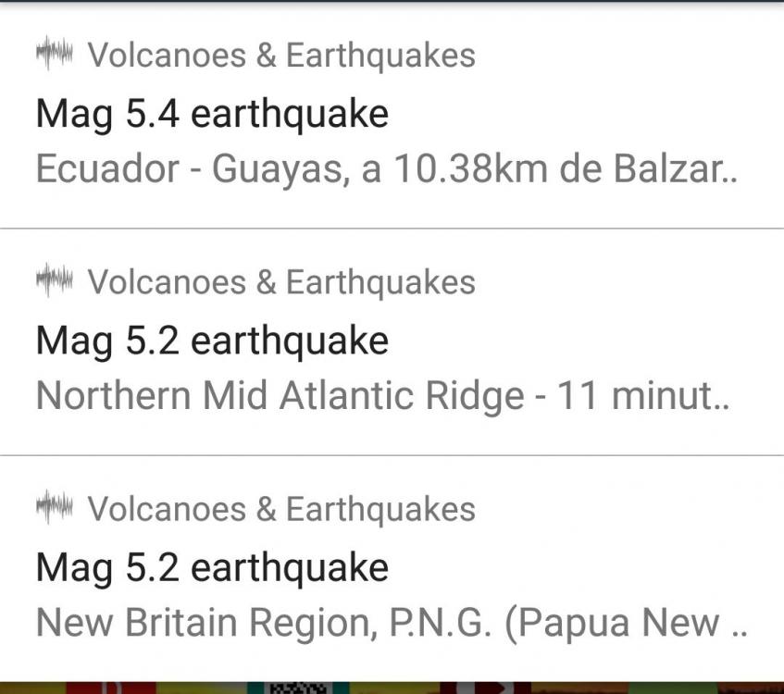Open the Mag 5.4 earthquake notification title
This screenshot has width=784, height=694.
[x=212, y=115]
